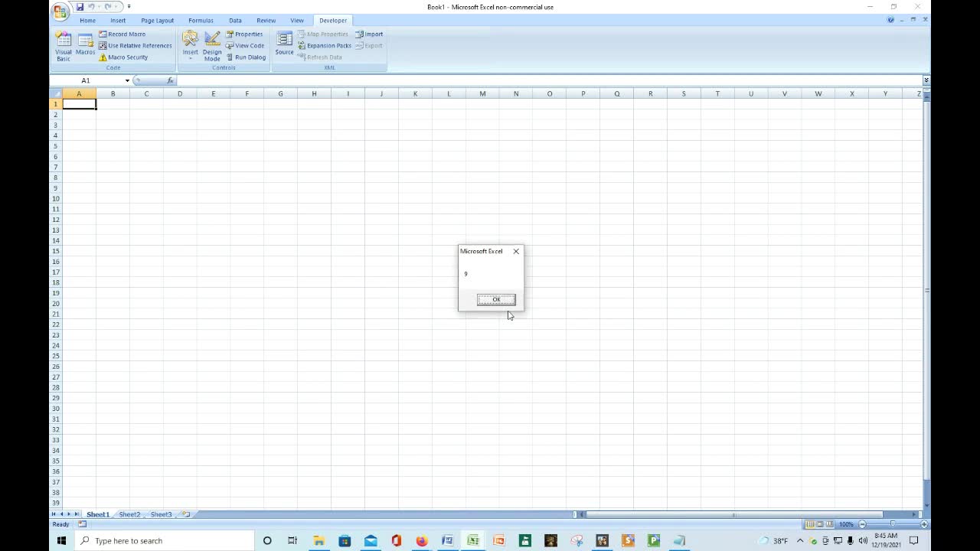Switch to the Insert ribbon tab

[x=118, y=21]
